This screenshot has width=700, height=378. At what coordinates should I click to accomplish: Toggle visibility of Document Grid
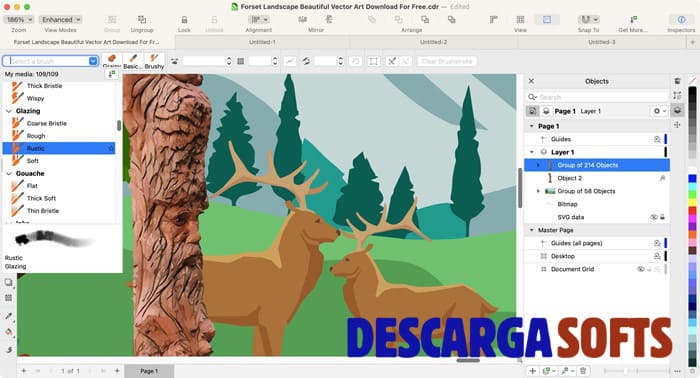click(641, 269)
